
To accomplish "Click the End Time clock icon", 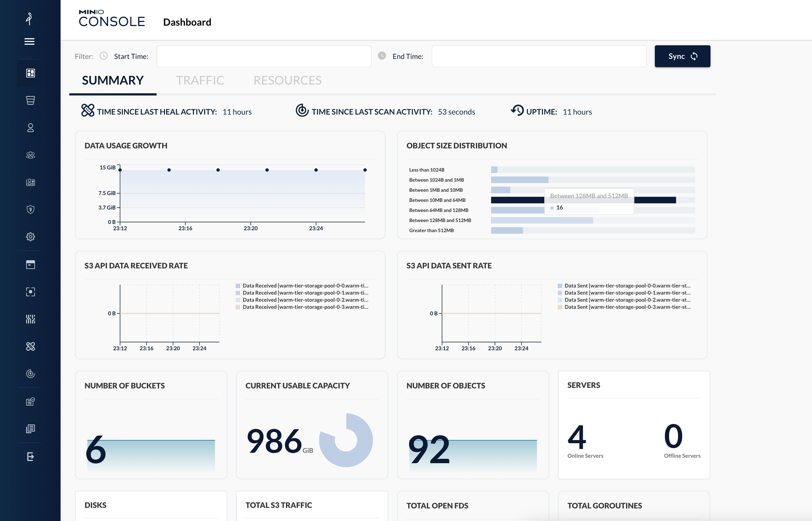I will click(382, 56).
